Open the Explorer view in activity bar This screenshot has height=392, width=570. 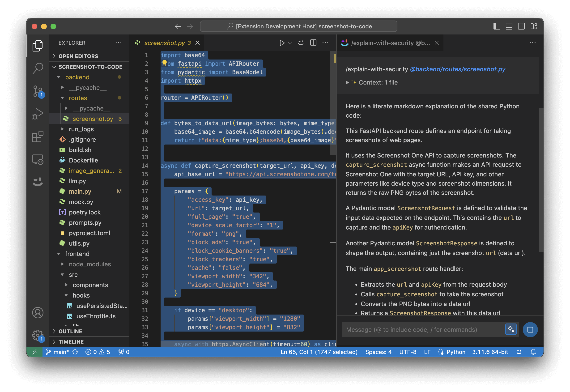38,46
